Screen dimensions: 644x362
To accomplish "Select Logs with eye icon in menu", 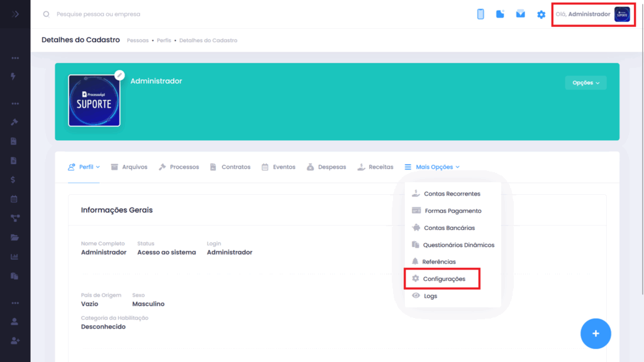I will [430, 296].
